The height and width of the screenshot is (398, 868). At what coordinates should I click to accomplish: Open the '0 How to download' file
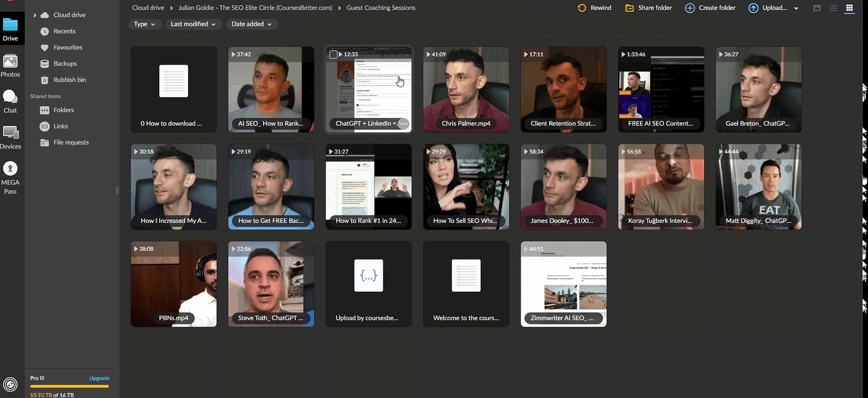pos(174,90)
